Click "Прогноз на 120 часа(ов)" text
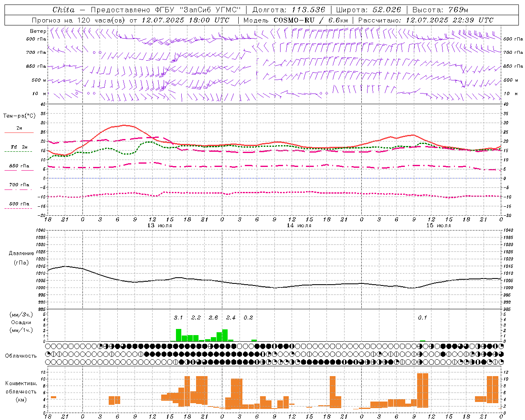Screen dimensions: 525x420 [79, 20]
